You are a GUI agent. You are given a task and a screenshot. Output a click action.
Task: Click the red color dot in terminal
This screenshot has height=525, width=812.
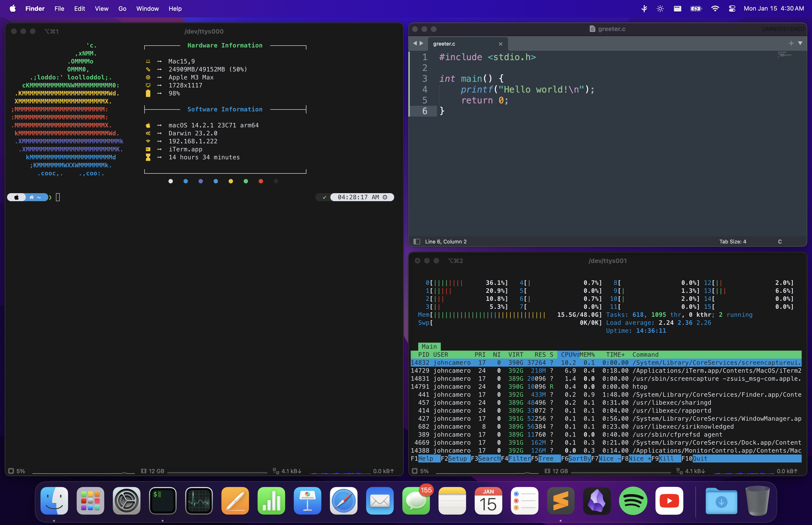pos(261,181)
